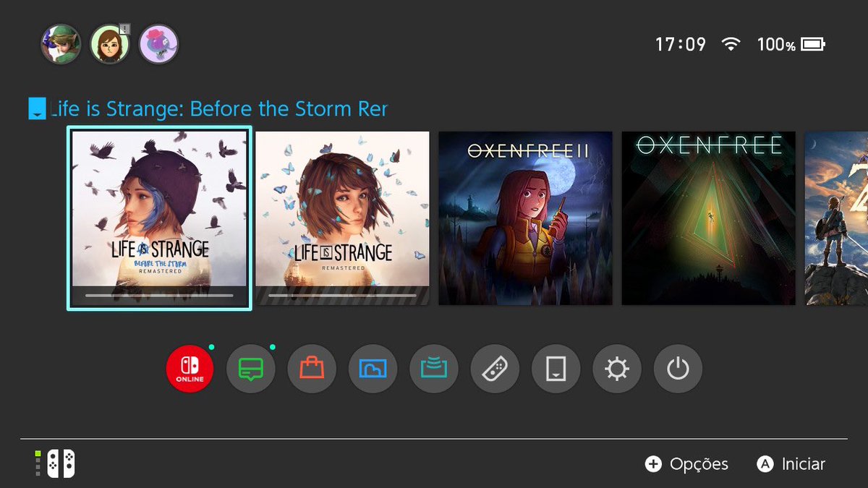This screenshot has width=868, height=488.
Task: Click the Iniciar button
Action: pos(791,464)
